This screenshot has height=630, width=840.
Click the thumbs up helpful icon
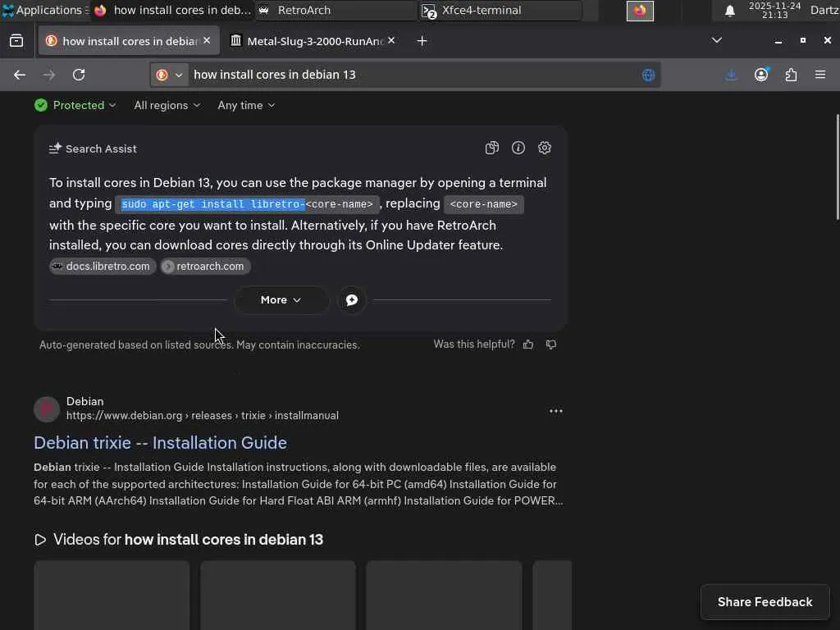point(528,345)
